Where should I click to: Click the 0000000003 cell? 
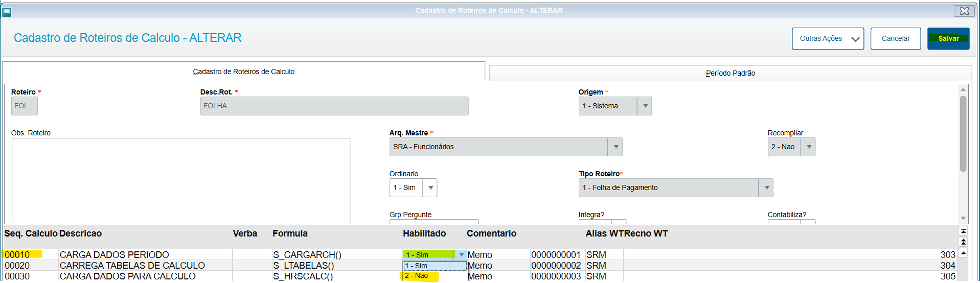pos(557,276)
